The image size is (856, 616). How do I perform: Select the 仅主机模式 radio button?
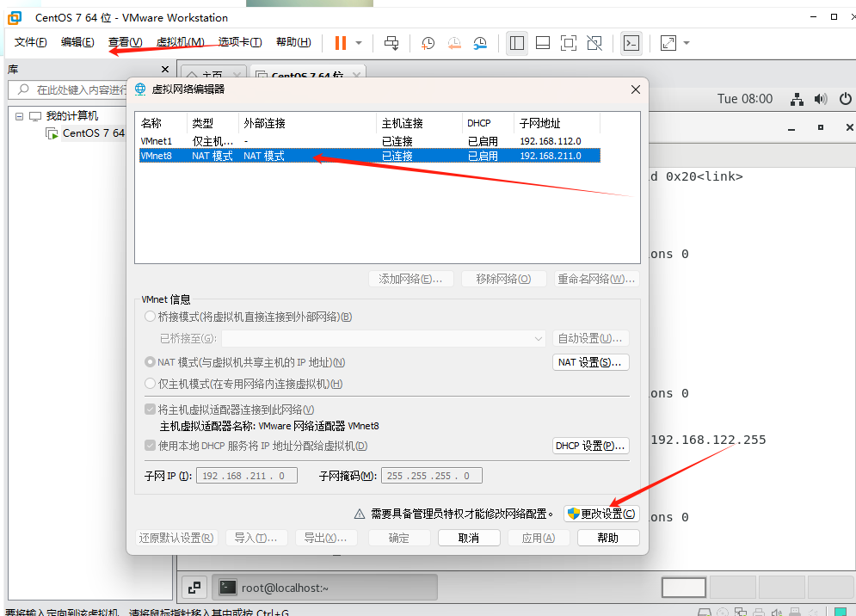(x=151, y=384)
